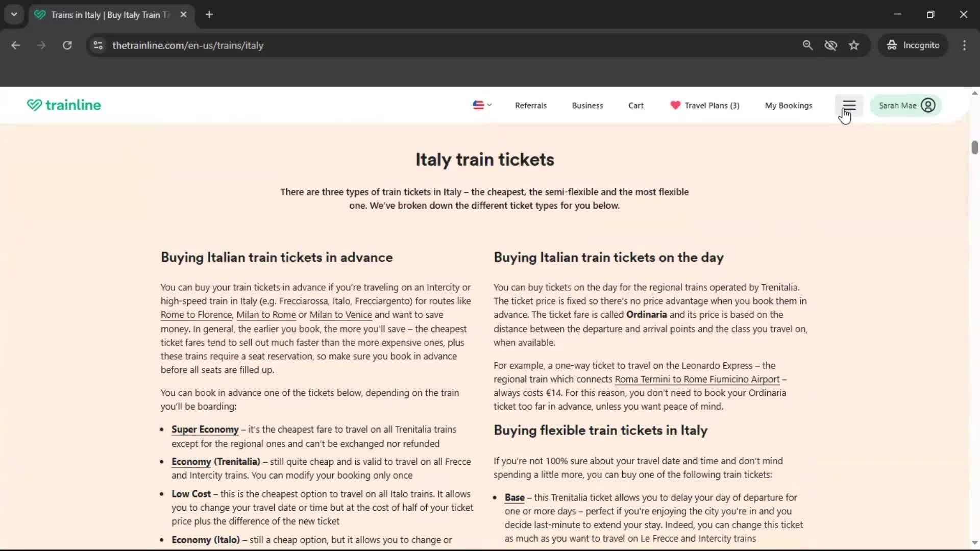
Task: Open the browser tab search chevron
Action: click(x=14, y=14)
